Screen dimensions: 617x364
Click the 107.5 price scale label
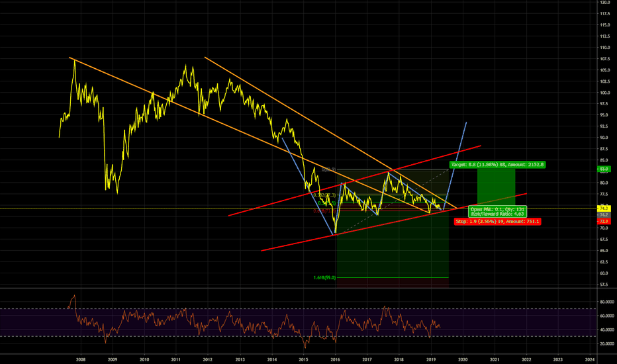[x=605, y=59]
